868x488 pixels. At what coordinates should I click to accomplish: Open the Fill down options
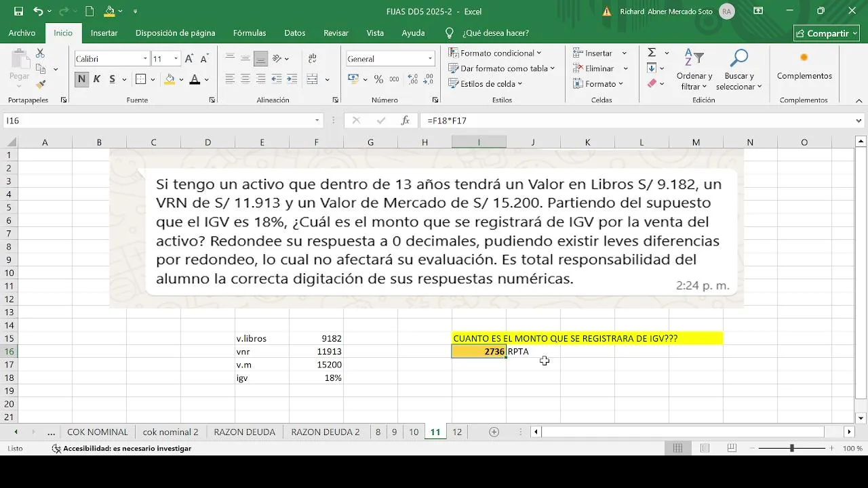tap(656, 68)
